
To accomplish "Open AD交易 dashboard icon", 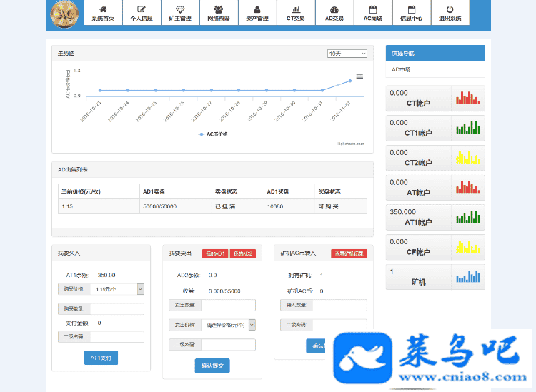I will 334,9.
